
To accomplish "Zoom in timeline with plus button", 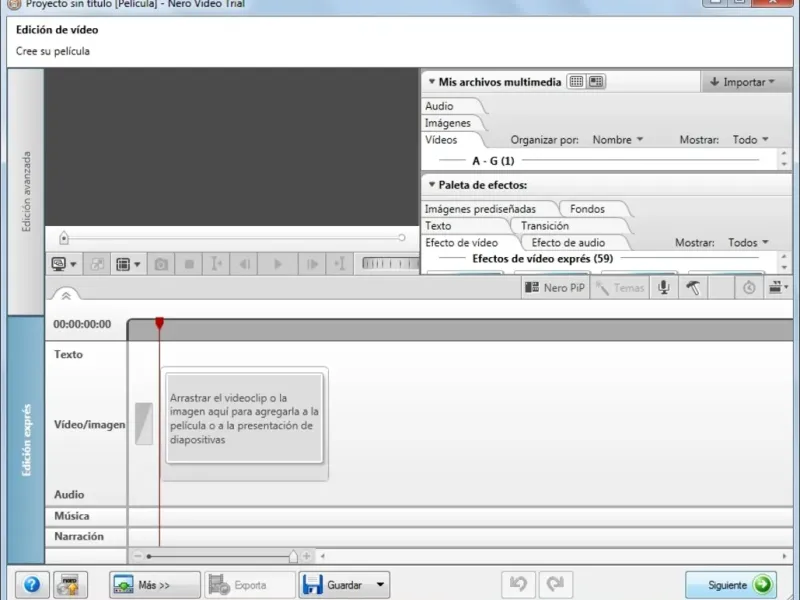I will pyautogui.click(x=307, y=556).
